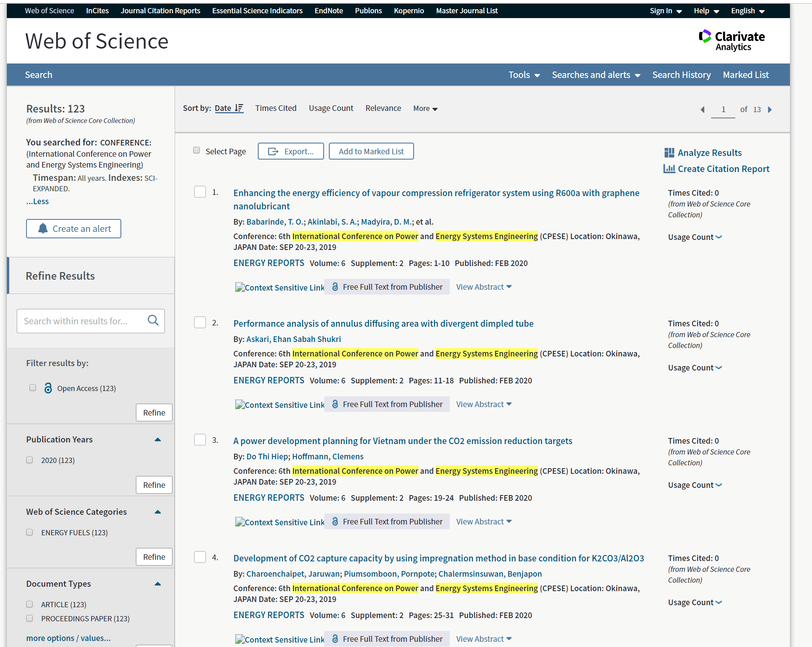Sort results by Times Cited
This screenshot has width=812, height=647.
click(276, 108)
